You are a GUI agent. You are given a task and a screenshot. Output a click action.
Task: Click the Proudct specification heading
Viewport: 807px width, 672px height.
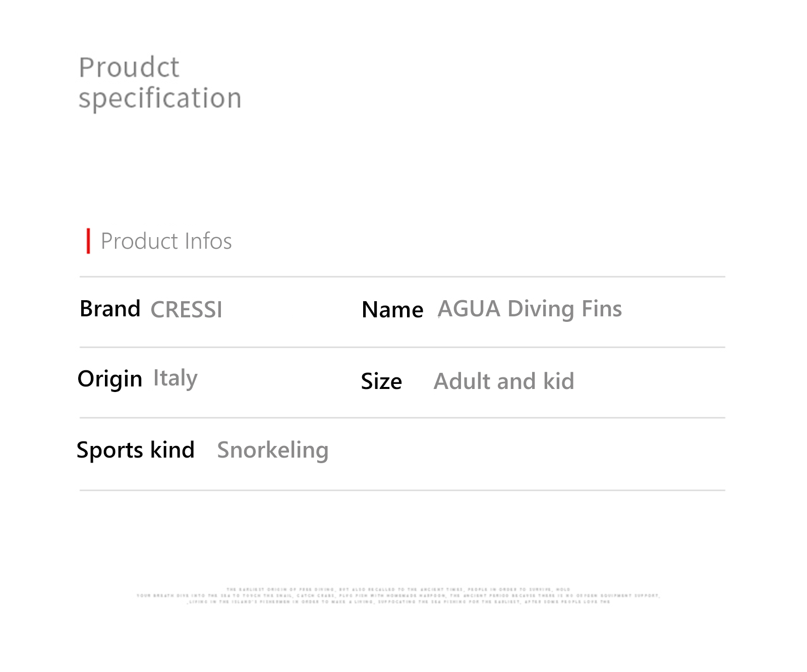(x=160, y=83)
